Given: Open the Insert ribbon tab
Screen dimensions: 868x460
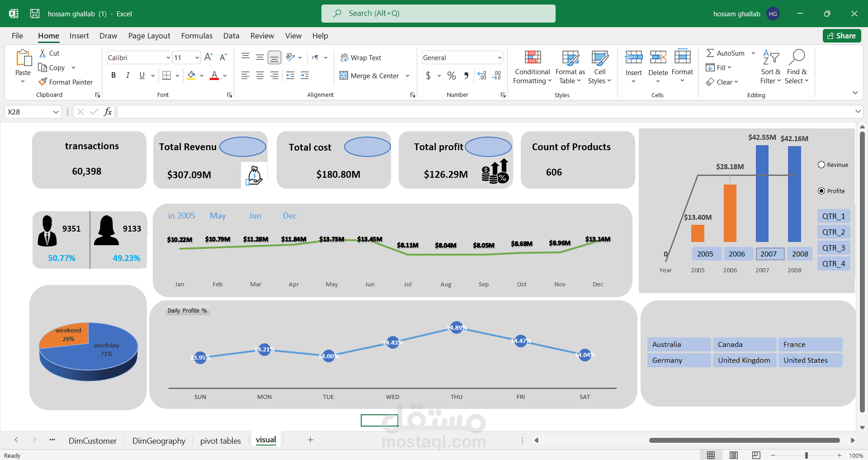Looking at the screenshot, I should coord(79,36).
